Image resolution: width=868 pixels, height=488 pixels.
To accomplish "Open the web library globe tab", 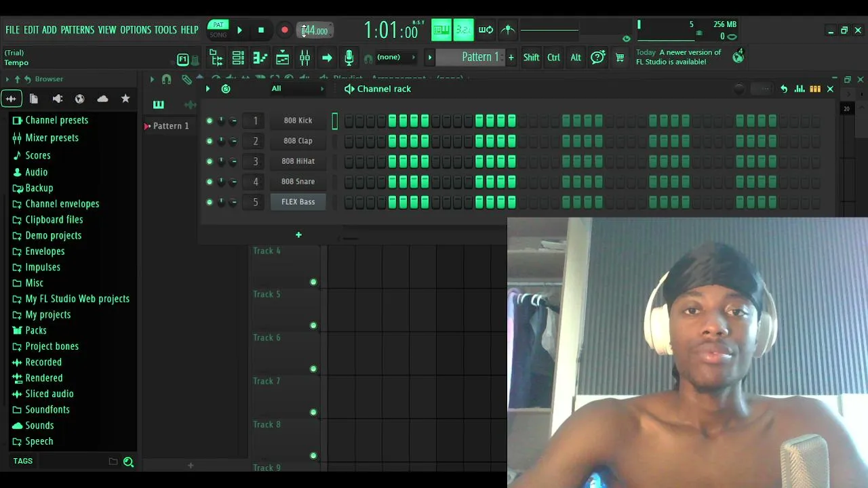I will [x=79, y=99].
